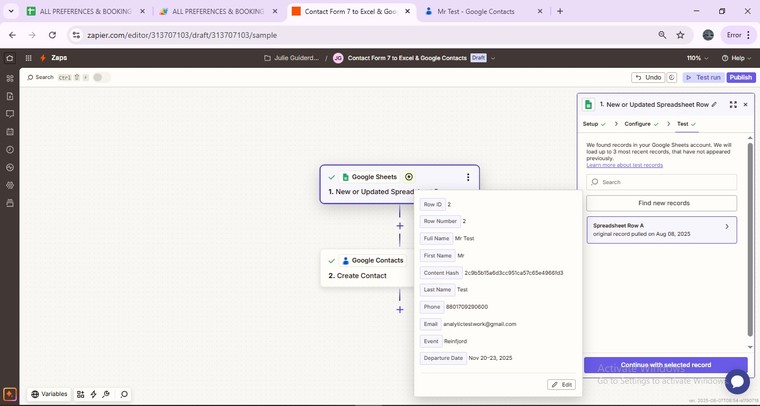Open the notes document sidebar icon
760x406 pixels.
(10, 96)
